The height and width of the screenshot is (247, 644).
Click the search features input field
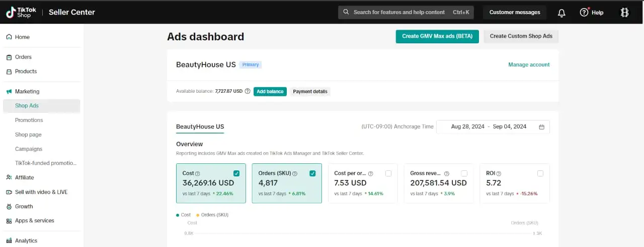(x=398, y=13)
